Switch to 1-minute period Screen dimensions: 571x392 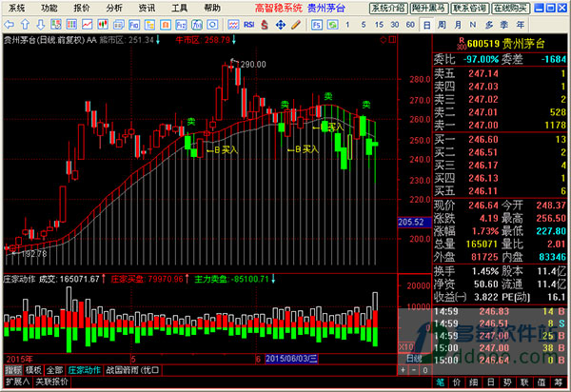click(x=347, y=25)
